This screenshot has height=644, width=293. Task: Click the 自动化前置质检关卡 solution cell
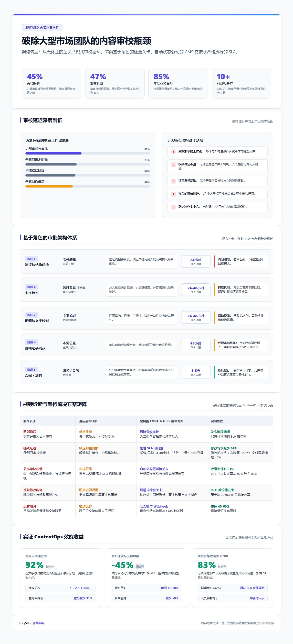(x=172, y=474)
